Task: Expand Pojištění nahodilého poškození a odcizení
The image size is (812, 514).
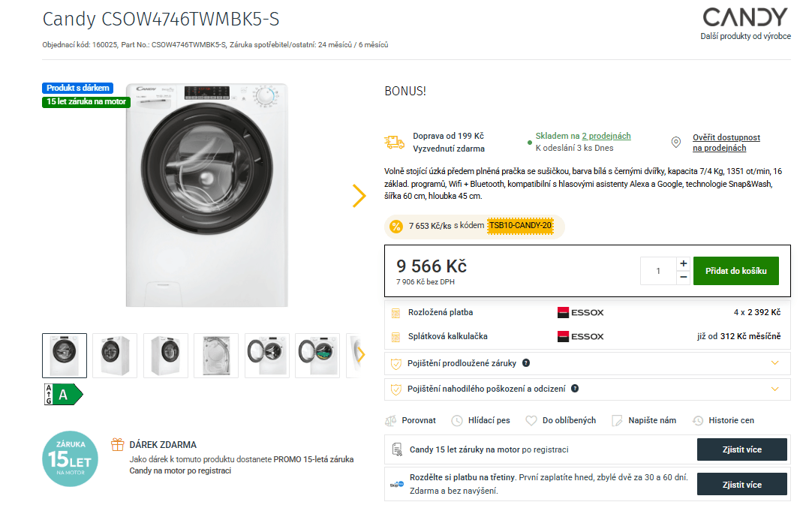Action: pyautogui.click(x=775, y=389)
